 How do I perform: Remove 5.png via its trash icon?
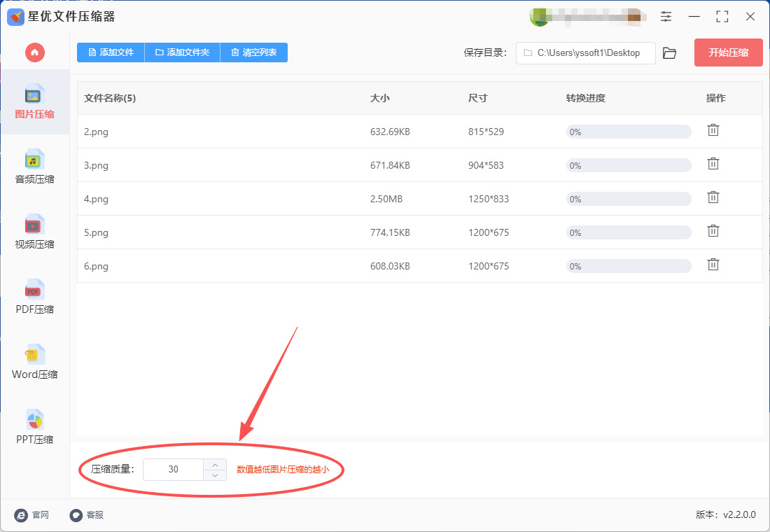click(713, 231)
